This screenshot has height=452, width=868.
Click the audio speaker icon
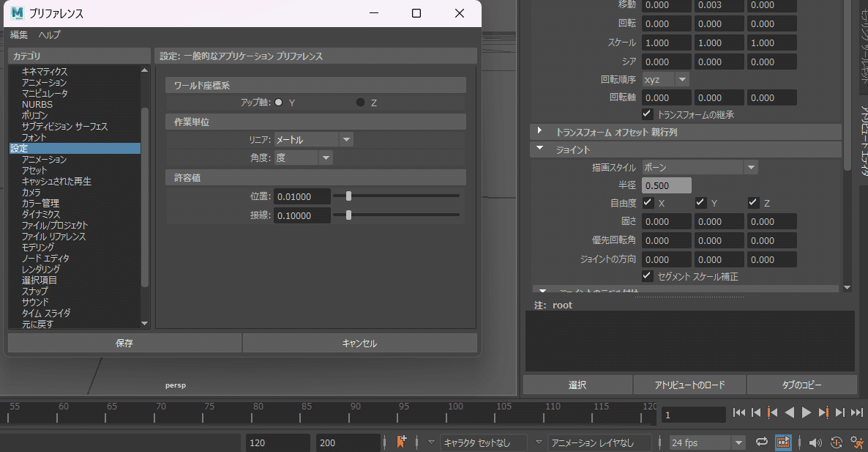click(x=815, y=442)
